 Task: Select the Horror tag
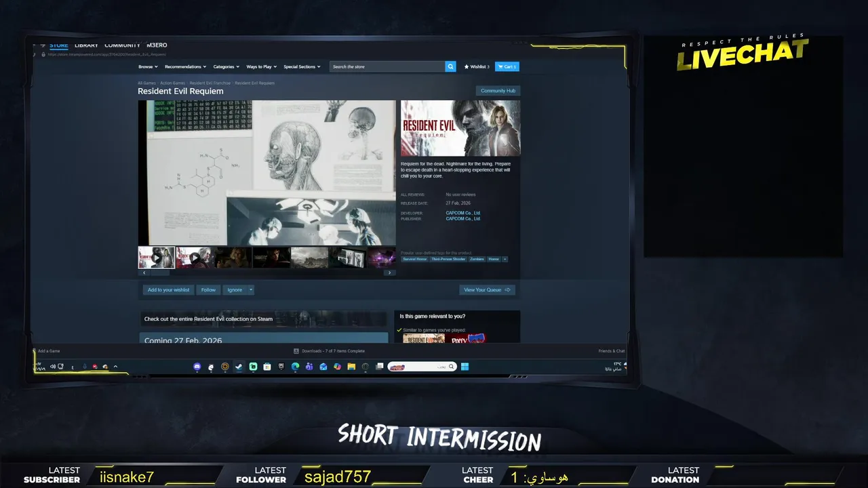click(x=494, y=259)
